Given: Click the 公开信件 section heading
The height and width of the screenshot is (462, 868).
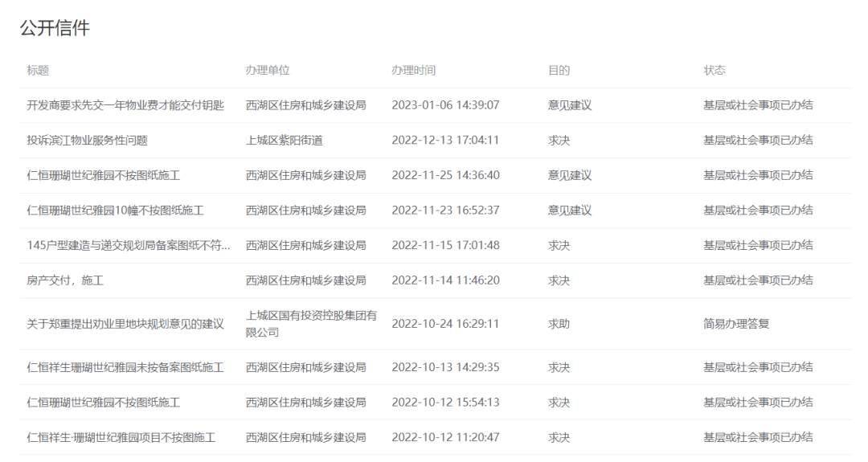Looking at the screenshot, I should (55, 28).
